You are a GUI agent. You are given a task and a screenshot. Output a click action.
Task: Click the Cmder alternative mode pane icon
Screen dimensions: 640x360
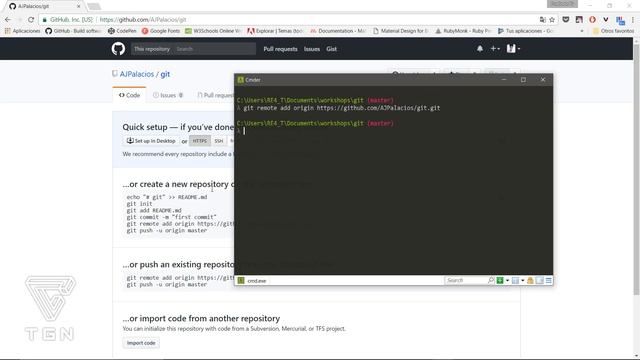tap(540, 280)
